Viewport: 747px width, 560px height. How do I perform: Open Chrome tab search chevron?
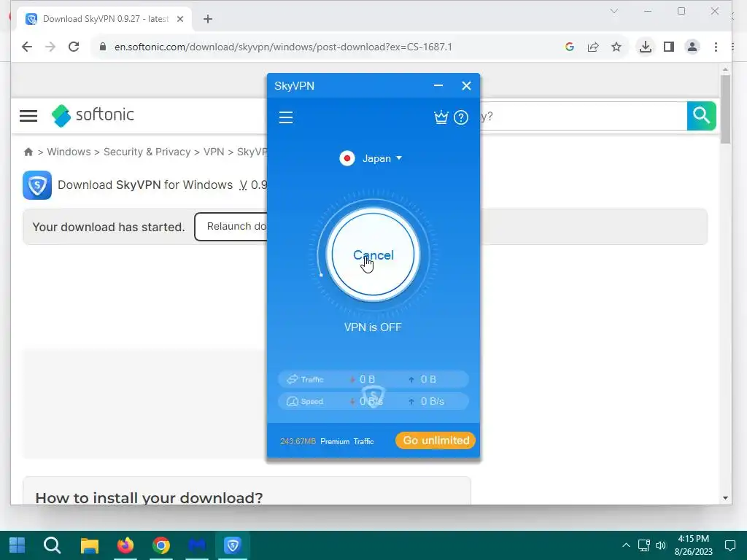pos(614,11)
